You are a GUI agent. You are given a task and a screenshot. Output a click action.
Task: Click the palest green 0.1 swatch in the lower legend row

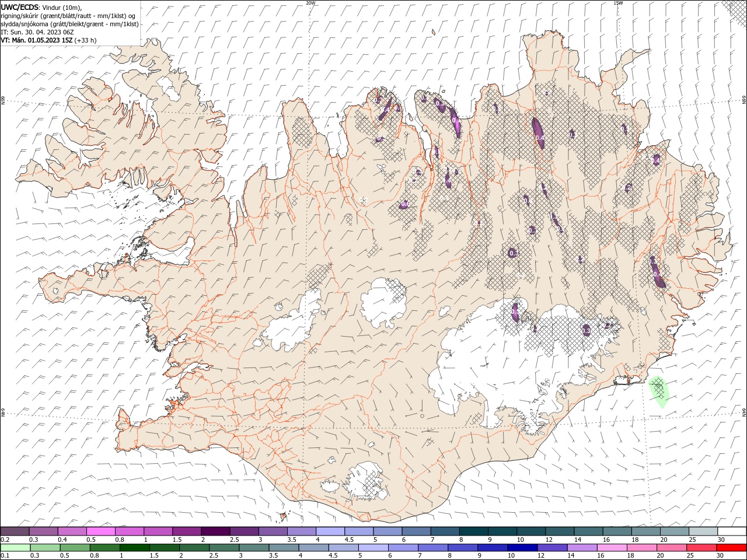click(16, 547)
